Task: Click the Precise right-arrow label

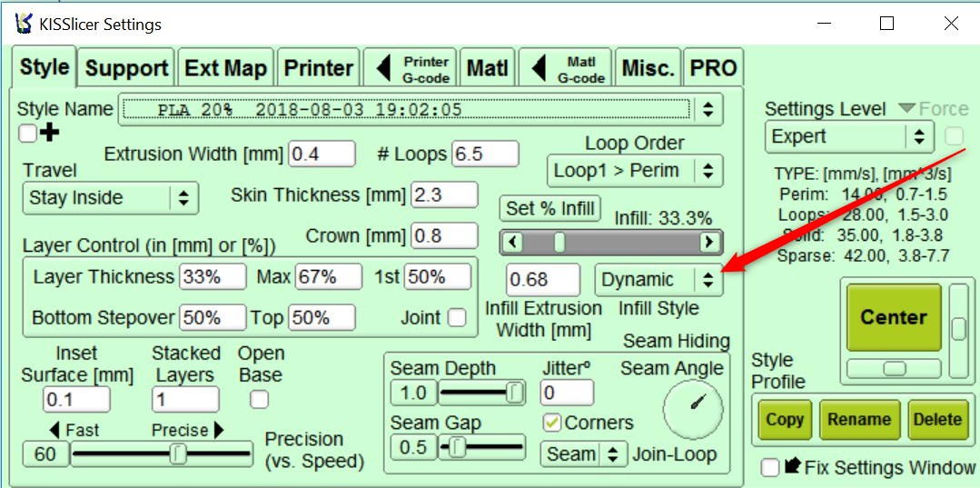Action: pyautogui.click(x=187, y=430)
